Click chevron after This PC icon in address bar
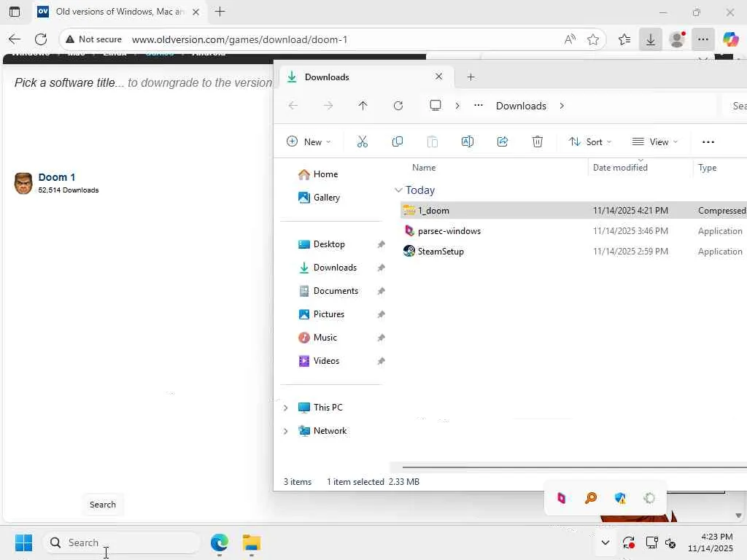The image size is (747, 560). pyautogui.click(x=457, y=106)
